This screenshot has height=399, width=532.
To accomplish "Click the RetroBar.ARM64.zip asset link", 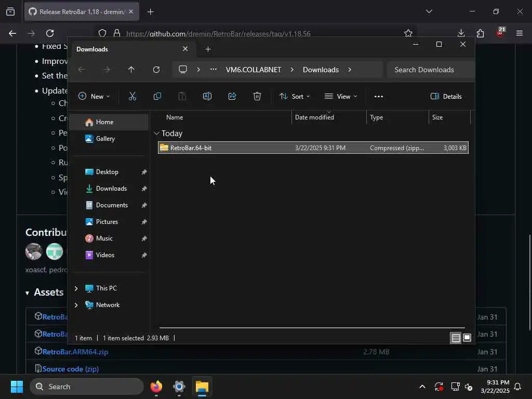I will 75,352.
